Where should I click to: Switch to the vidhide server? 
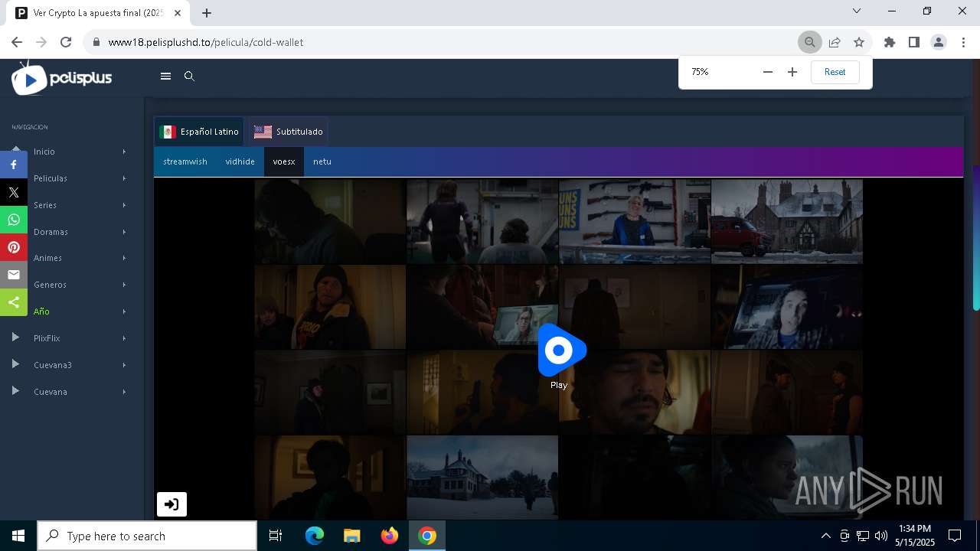point(240,161)
